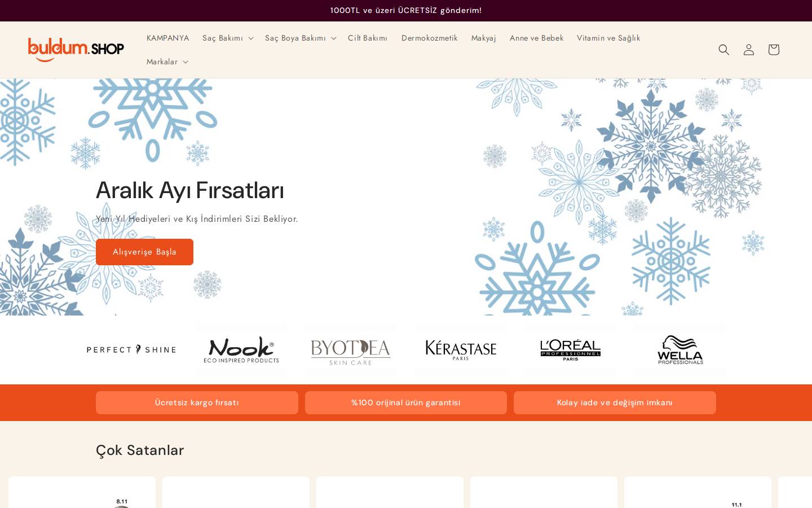Expand the Markalar dropdown menu
This screenshot has width=812, height=508.
[x=167, y=62]
